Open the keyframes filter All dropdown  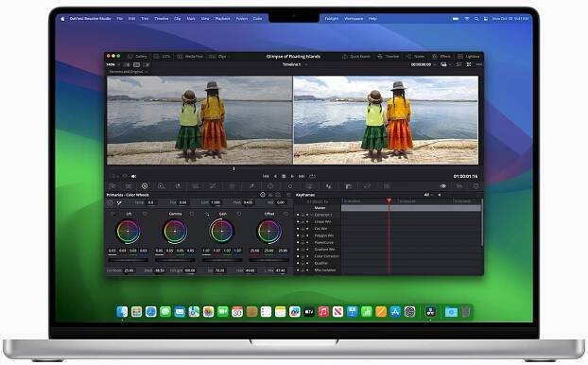tap(428, 195)
